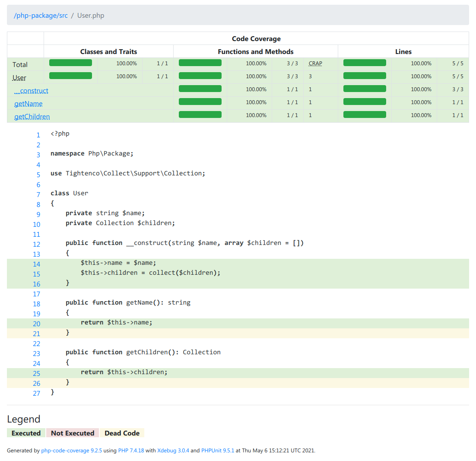Click the Executed legend swatch
This screenshot has height=461, width=476.
(x=26, y=433)
